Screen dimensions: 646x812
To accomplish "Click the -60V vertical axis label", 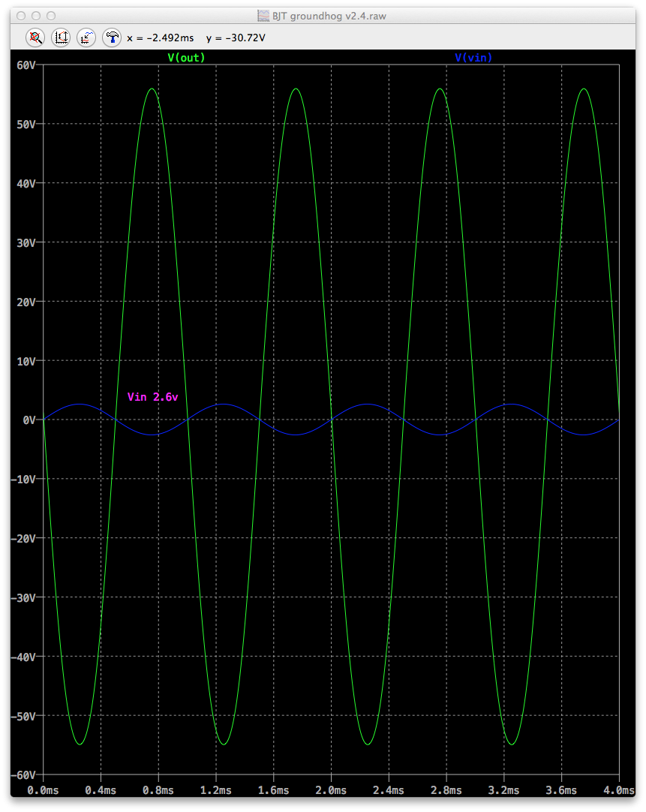I will pos(23,775).
